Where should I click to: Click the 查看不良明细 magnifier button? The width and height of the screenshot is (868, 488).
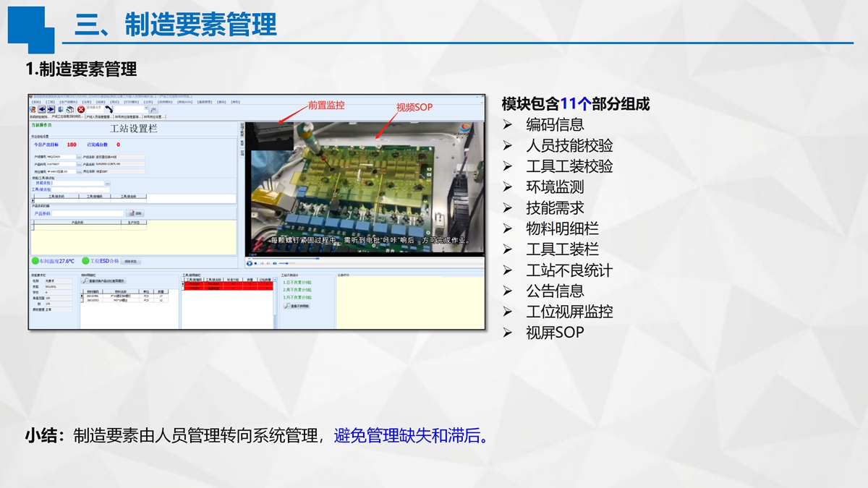297,306
